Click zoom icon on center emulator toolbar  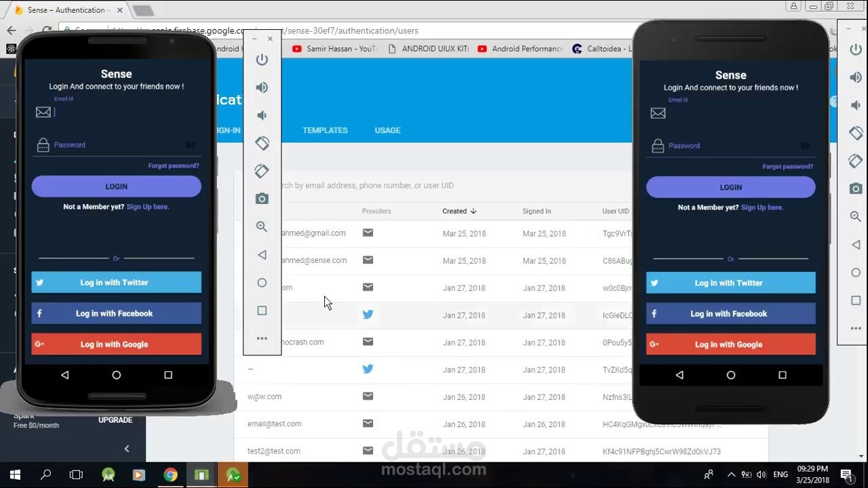[x=262, y=226]
